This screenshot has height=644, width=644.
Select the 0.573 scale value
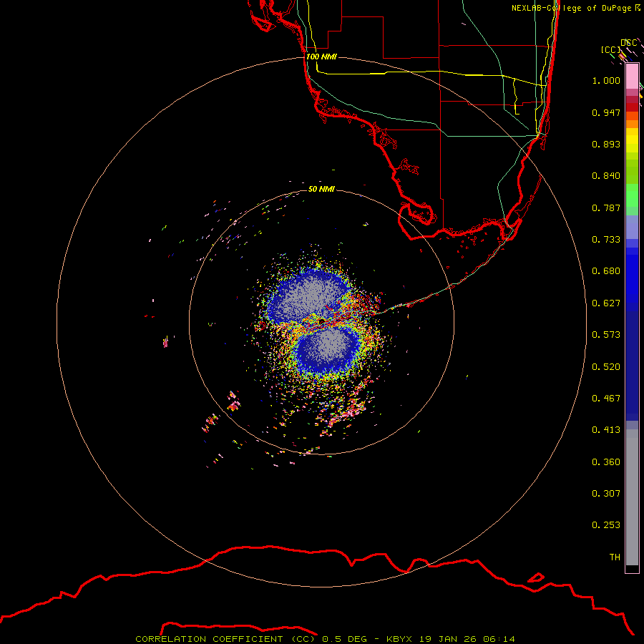606,335
